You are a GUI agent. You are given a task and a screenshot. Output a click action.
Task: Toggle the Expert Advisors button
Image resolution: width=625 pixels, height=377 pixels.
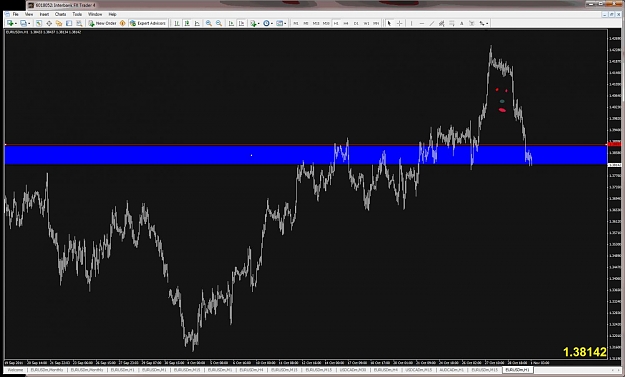point(148,24)
